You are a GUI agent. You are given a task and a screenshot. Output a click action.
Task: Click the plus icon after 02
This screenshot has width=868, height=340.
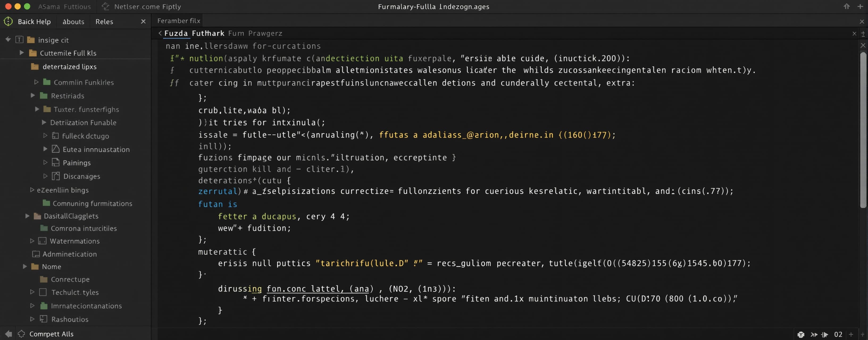[x=851, y=334]
